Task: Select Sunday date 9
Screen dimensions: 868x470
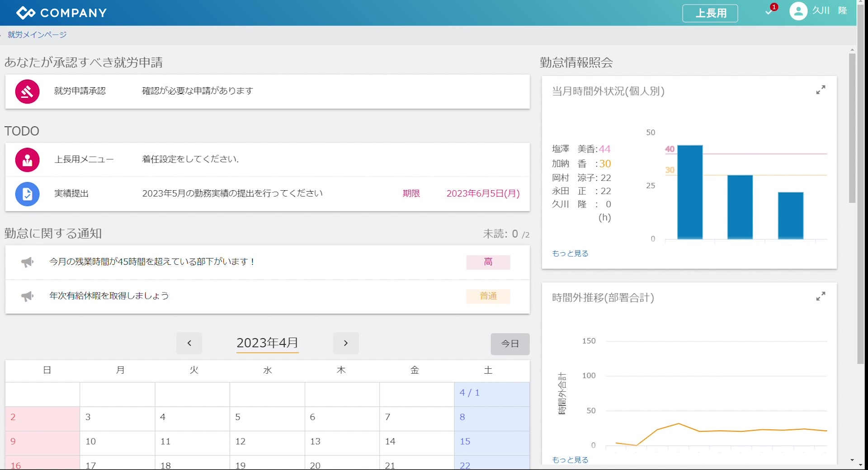Action: [42, 443]
